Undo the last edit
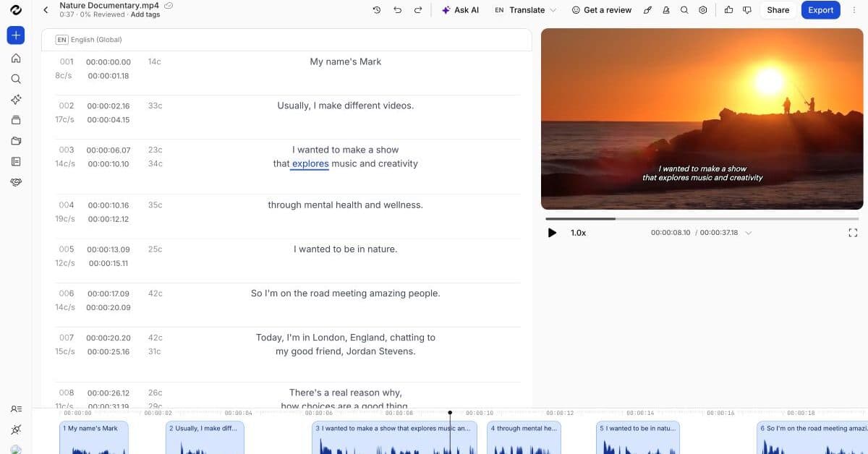Image resolution: width=868 pixels, height=454 pixels. point(397,10)
